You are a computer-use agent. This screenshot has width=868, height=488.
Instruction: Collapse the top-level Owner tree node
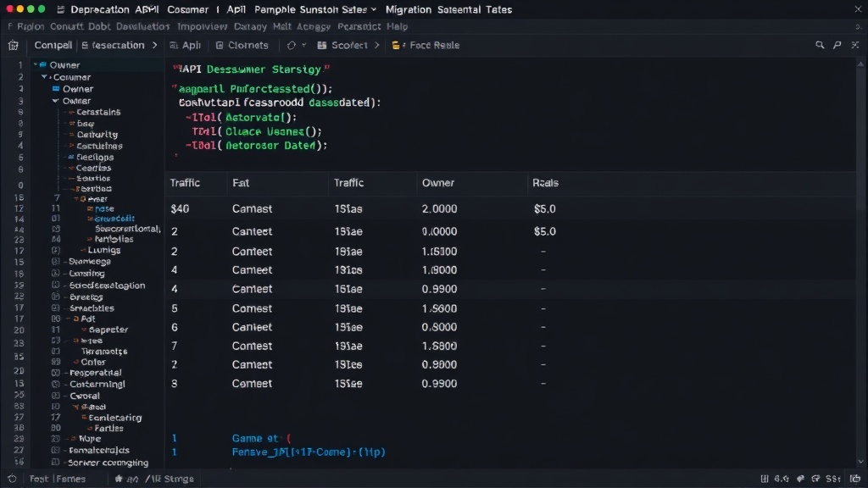[x=36, y=64]
